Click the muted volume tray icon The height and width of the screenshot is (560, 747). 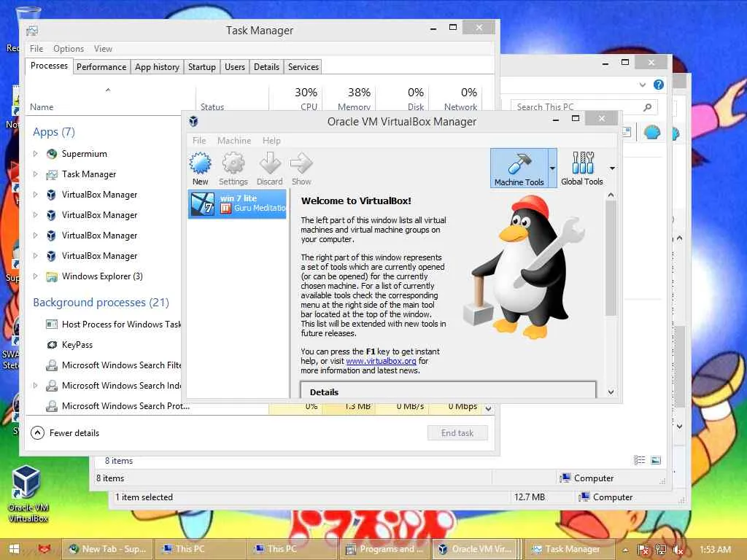tap(678, 550)
